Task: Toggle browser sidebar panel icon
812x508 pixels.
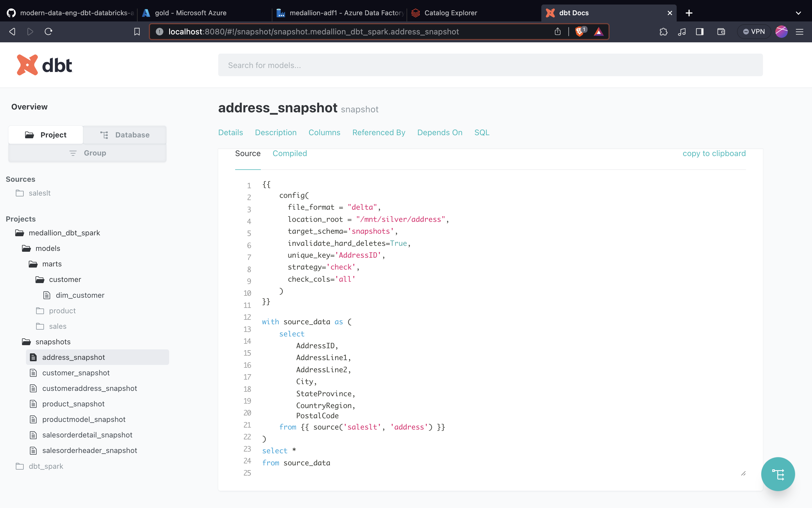Action: [x=700, y=32]
